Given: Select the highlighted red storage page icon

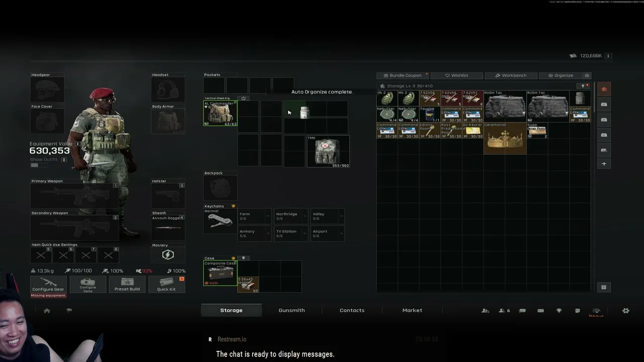Looking at the screenshot, I should click(604, 89).
